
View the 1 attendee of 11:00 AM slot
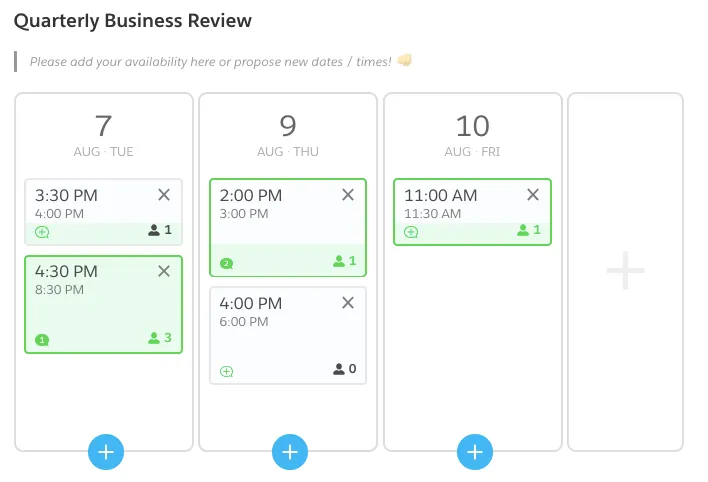[x=529, y=230]
